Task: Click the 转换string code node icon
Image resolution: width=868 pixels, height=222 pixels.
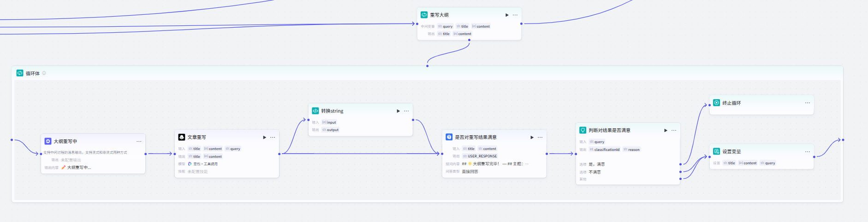Action: pos(315,111)
